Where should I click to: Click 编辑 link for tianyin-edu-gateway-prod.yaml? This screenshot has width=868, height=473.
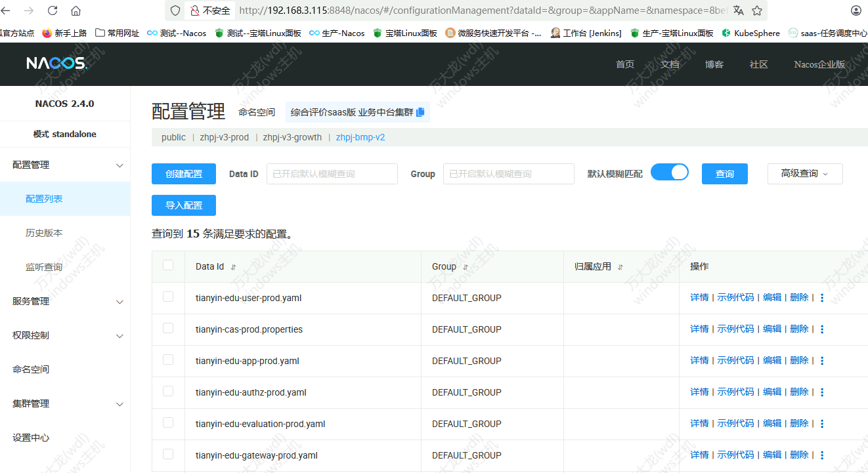tap(772, 455)
